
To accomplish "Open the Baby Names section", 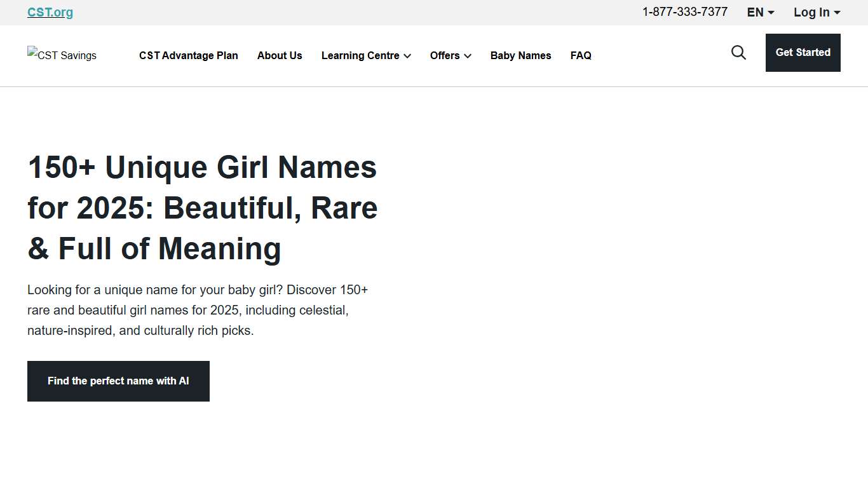I will (520, 56).
